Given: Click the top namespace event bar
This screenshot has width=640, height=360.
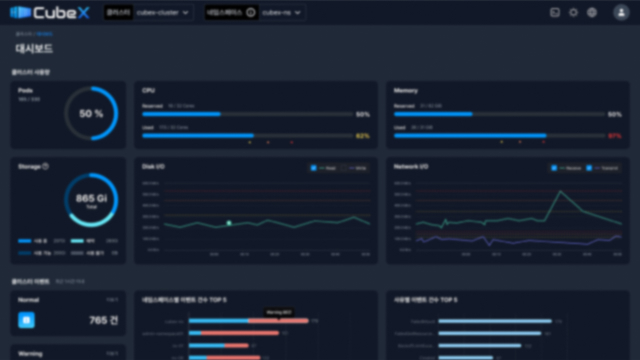Looking at the screenshot, I should click(249, 321).
